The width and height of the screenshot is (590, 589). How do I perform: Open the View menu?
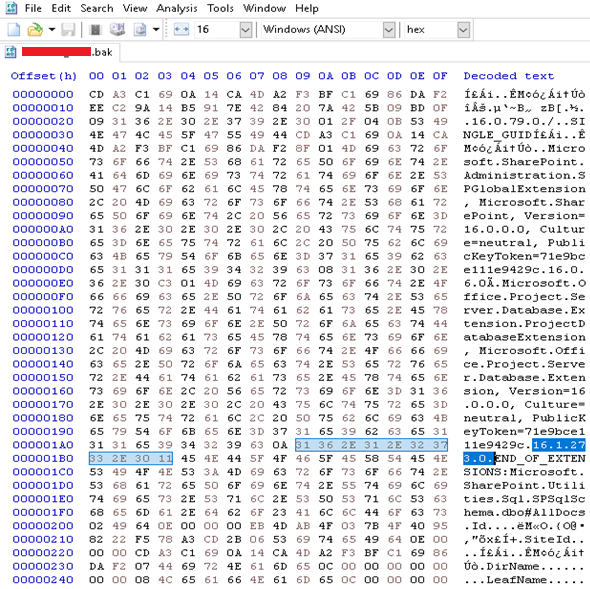(x=135, y=8)
